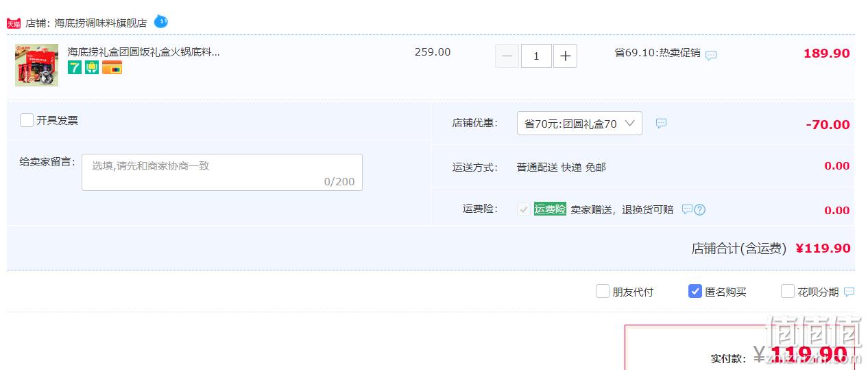The image size is (868, 370).
Task: Click the unit price 259.00
Action: (x=433, y=51)
